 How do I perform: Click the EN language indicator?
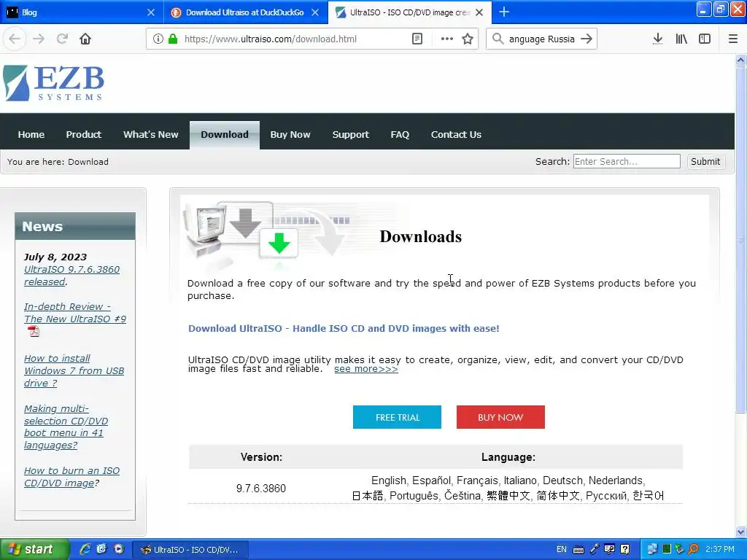pos(561,550)
